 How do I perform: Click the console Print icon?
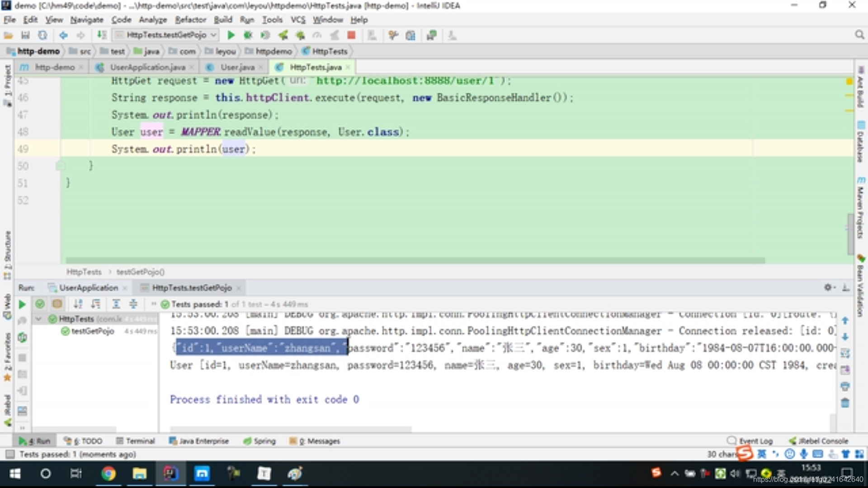845,387
